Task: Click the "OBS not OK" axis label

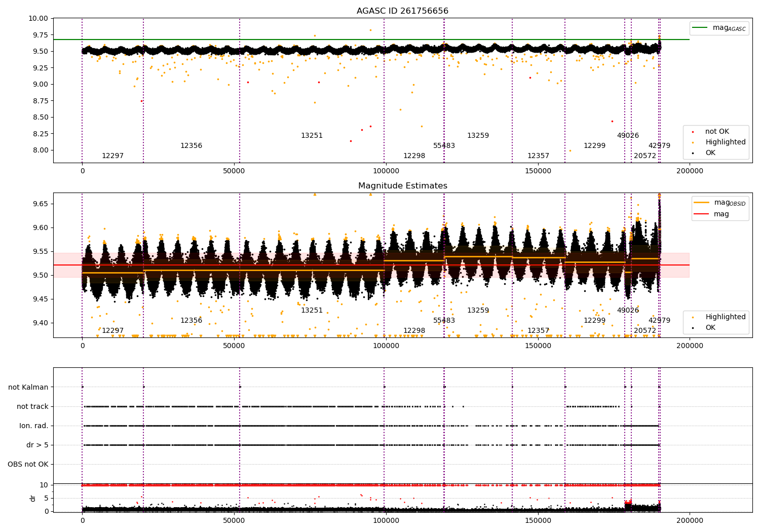Action: [28, 464]
